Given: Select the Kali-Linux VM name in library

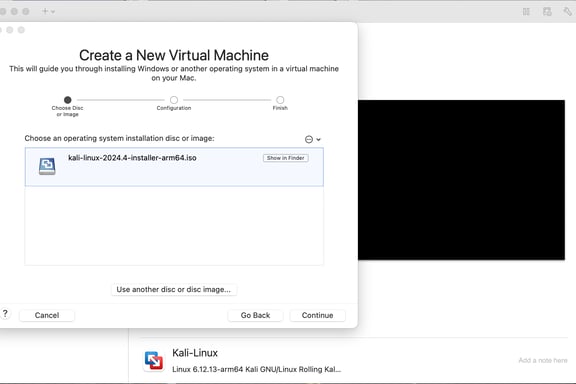Looking at the screenshot, I should [x=195, y=353].
